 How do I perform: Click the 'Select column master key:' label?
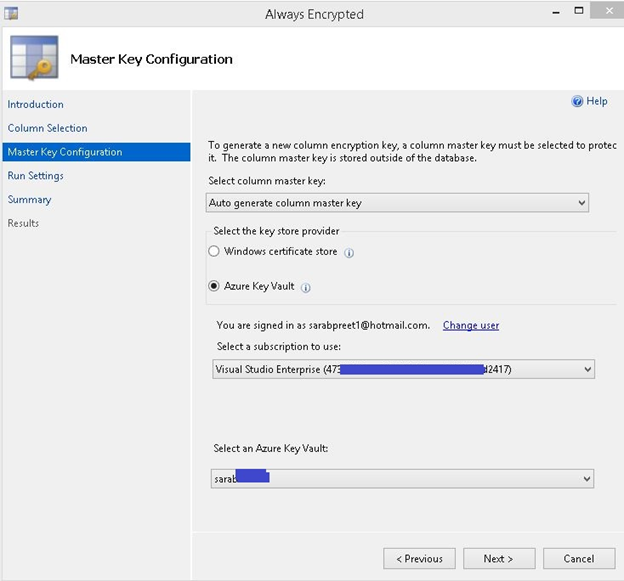coord(267,181)
